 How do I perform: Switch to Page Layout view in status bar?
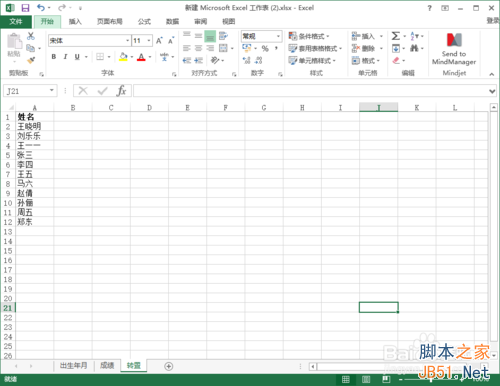point(366,379)
